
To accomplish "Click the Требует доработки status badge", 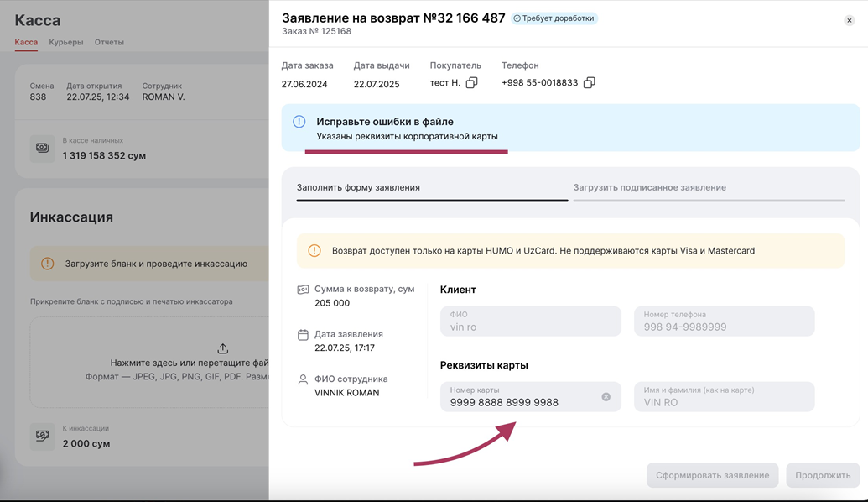I will (554, 18).
